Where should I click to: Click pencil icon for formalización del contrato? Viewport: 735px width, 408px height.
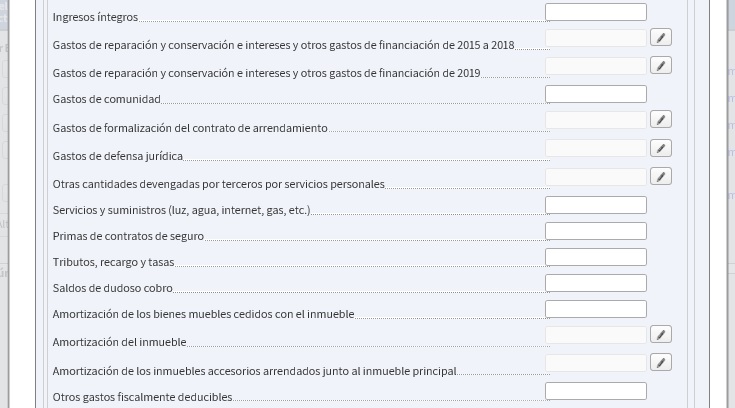point(660,120)
